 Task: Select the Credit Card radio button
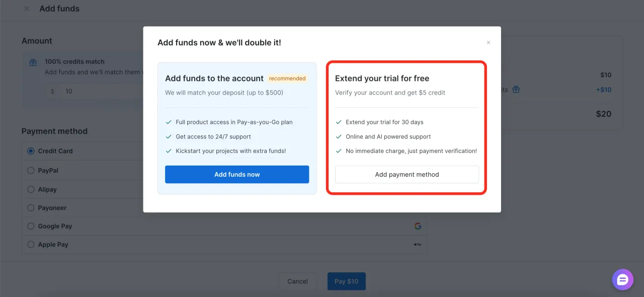point(31,151)
